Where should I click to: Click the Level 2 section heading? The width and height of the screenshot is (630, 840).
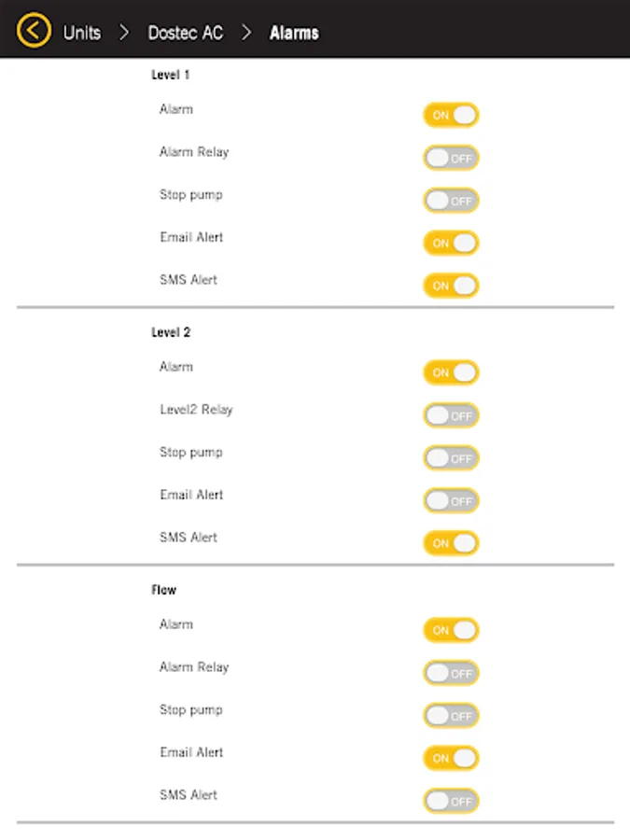coord(171,332)
